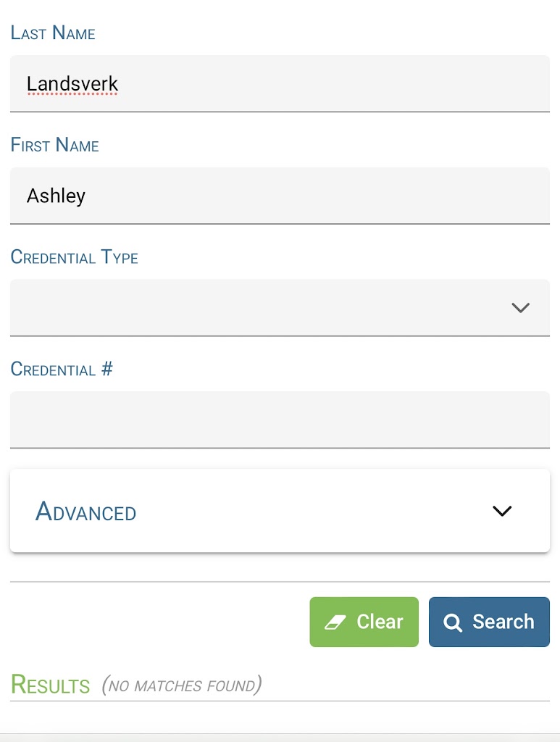Viewport: 560px width, 742px height.
Task: Click the First Name label
Action: (55, 145)
